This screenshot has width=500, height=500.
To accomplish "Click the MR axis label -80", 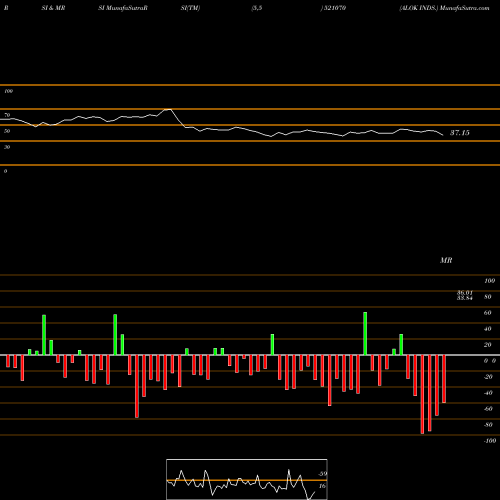I will [x=488, y=425].
